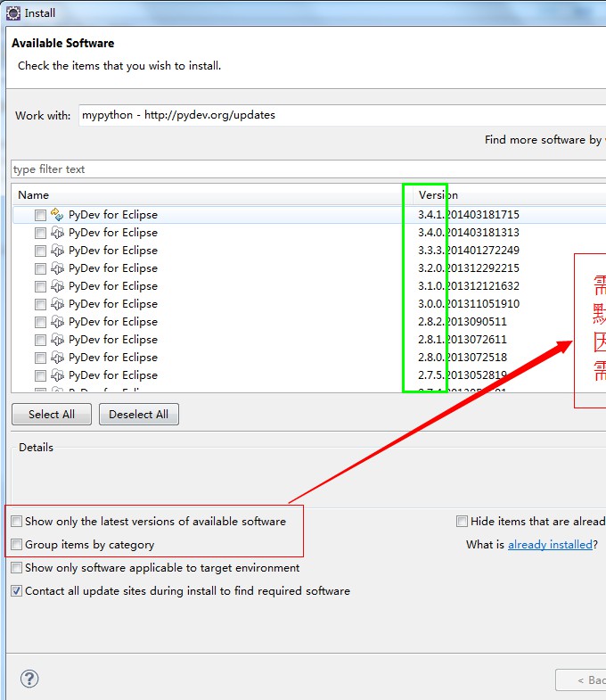Check the PyDev for Eclipse 3.4.1 checkbox

(40, 215)
